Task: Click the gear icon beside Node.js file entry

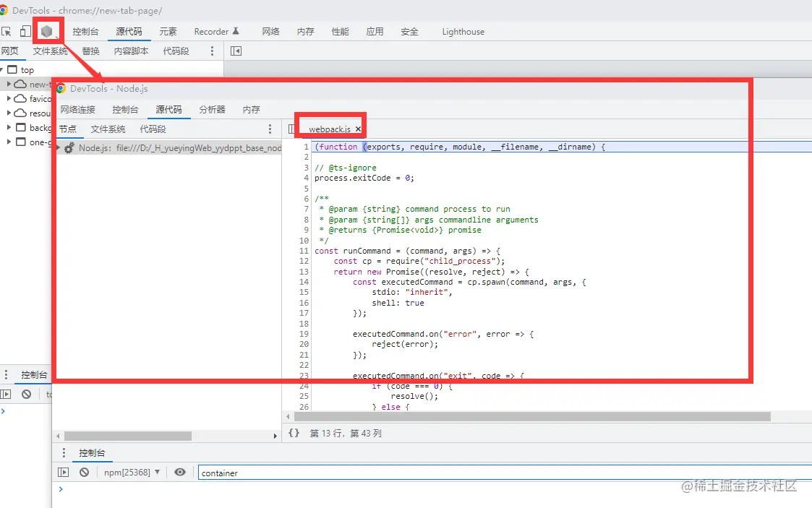Action: click(69, 148)
